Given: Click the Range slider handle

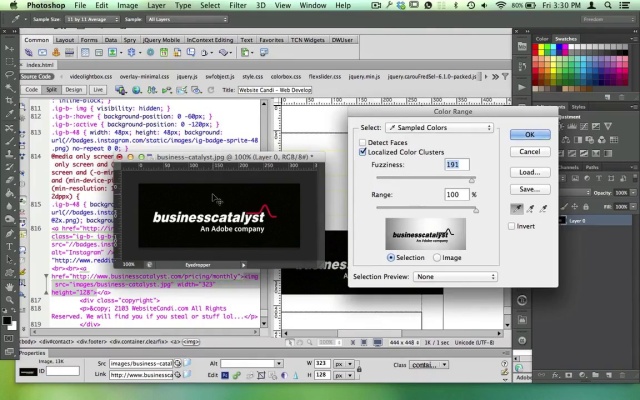Looking at the screenshot, I should (476, 210).
